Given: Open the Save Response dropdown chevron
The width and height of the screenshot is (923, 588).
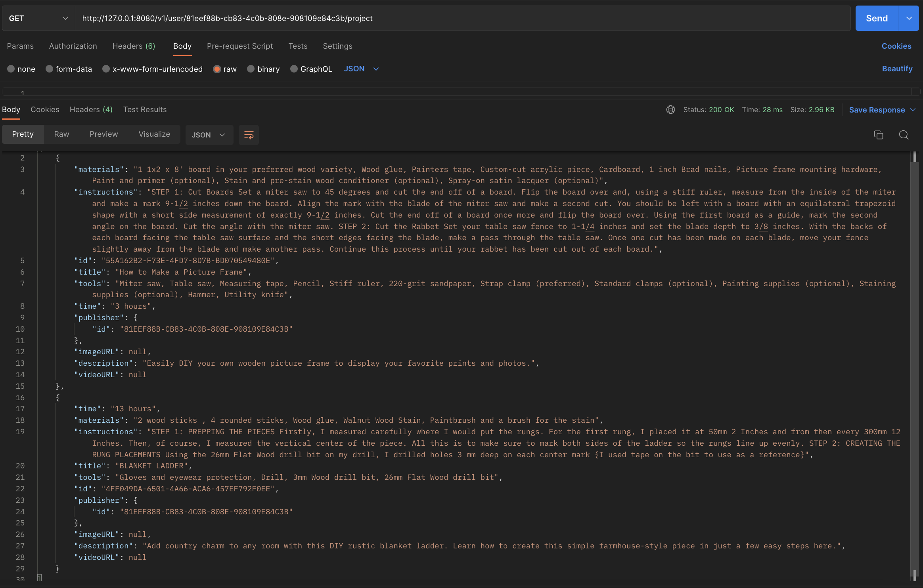Looking at the screenshot, I should 913,110.
